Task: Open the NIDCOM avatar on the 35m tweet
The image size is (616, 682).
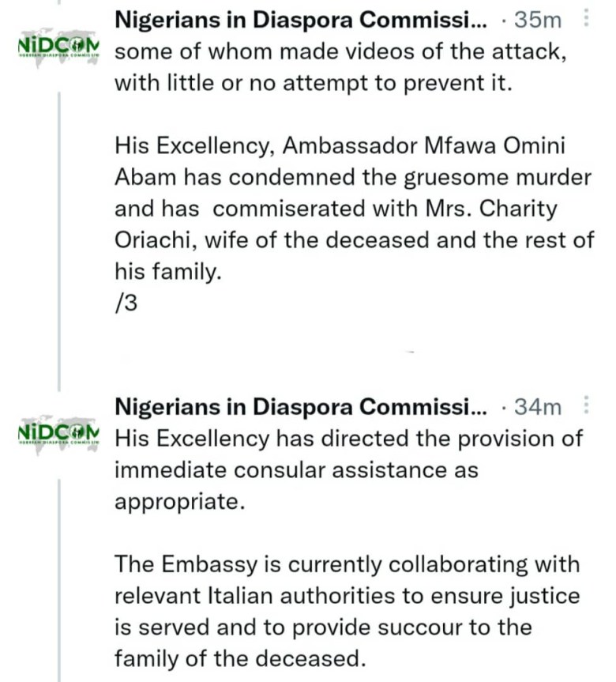Action: pyautogui.click(x=58, y=47)
